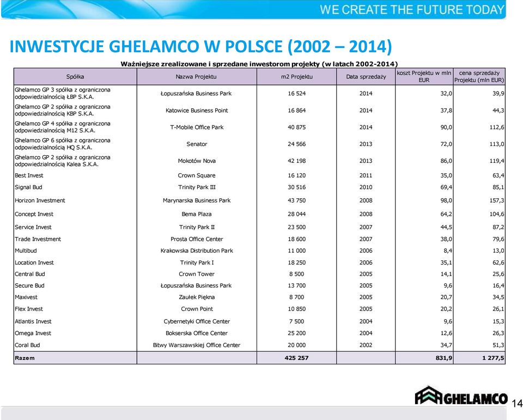Click the sale price '119,4'
This screenshot has width=523, height=420.
coord(497,161)
